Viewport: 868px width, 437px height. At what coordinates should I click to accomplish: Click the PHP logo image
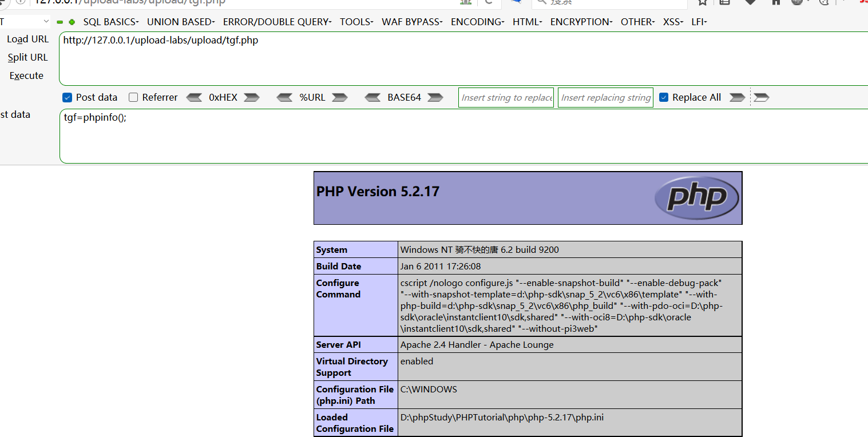(697, 198)
